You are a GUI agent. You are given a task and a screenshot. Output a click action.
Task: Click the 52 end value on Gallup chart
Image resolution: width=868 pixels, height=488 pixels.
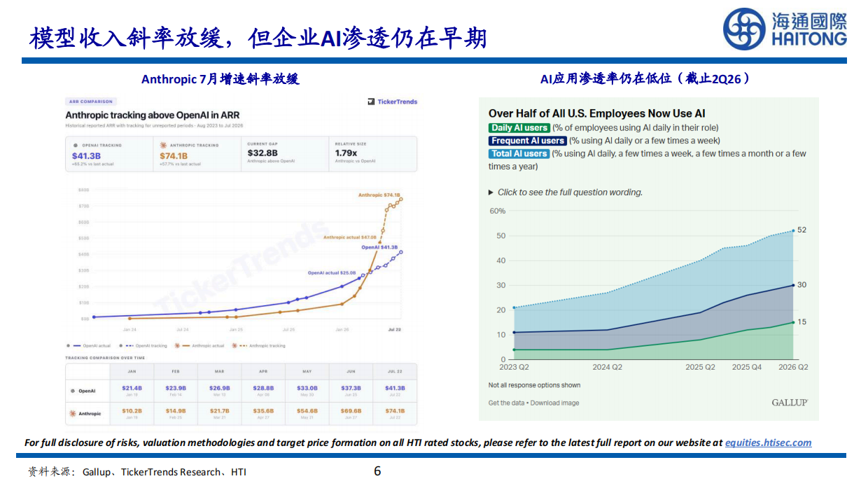click(801, 230)
